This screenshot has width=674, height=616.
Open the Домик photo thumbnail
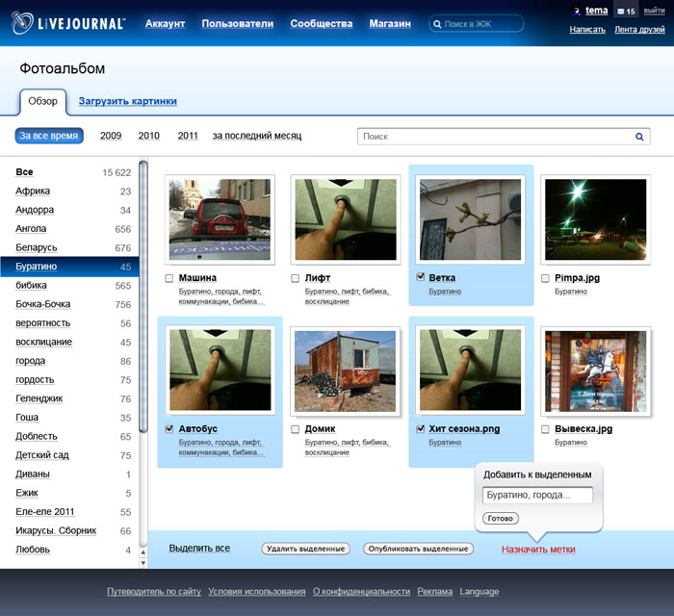pyautogui.click(x=345, y=371)
